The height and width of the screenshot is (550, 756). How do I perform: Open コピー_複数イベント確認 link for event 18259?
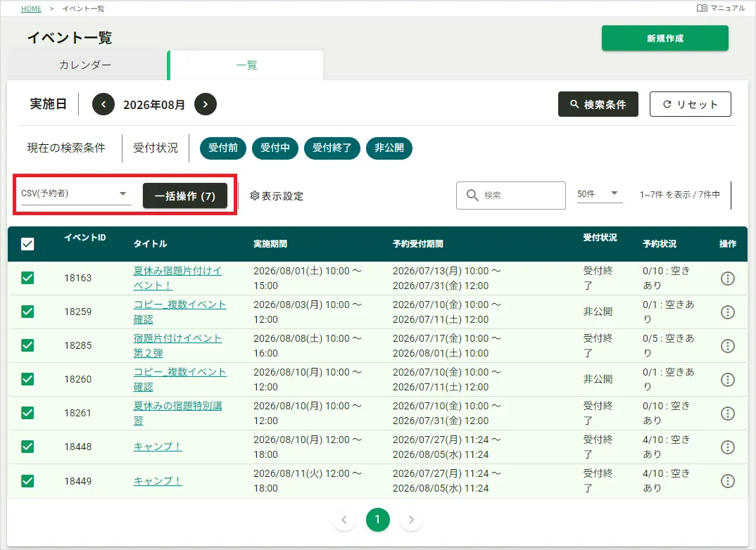coord(179,312)
